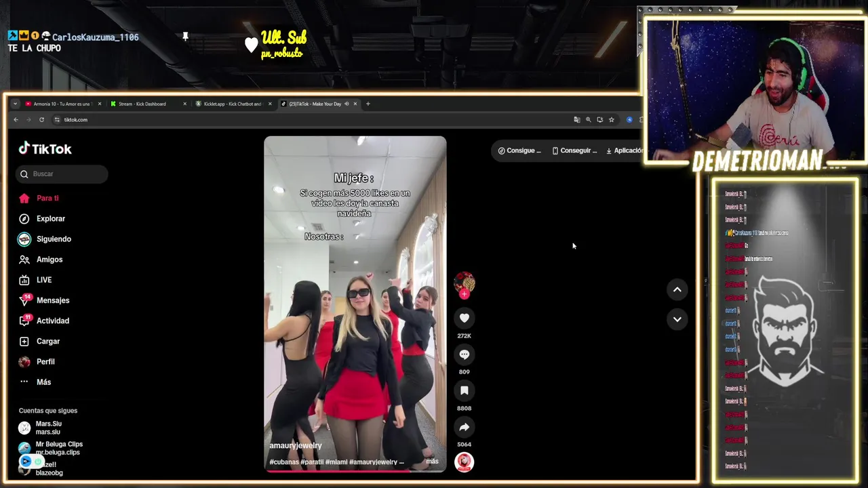Image resolution: width=868 pixels, height=488 pixels.
Task: Close the Kick Dashboard tab
Action: point(184,104)
